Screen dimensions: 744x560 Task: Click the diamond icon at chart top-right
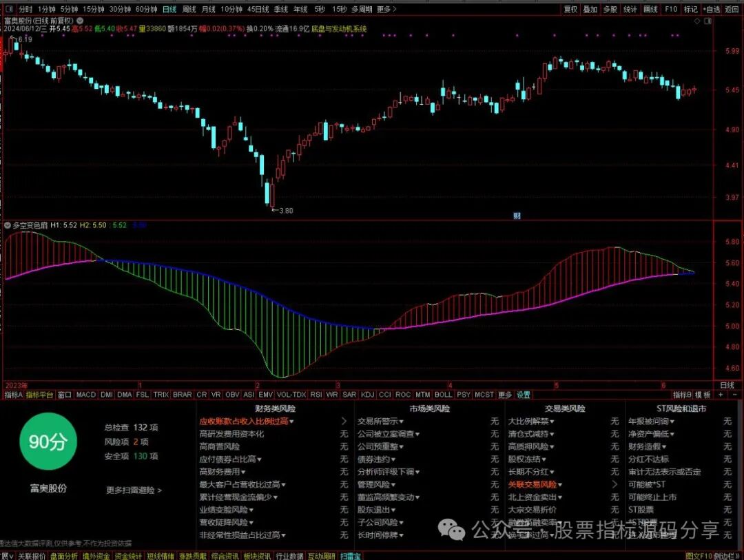pyautogui.click(x=697, y=21)
